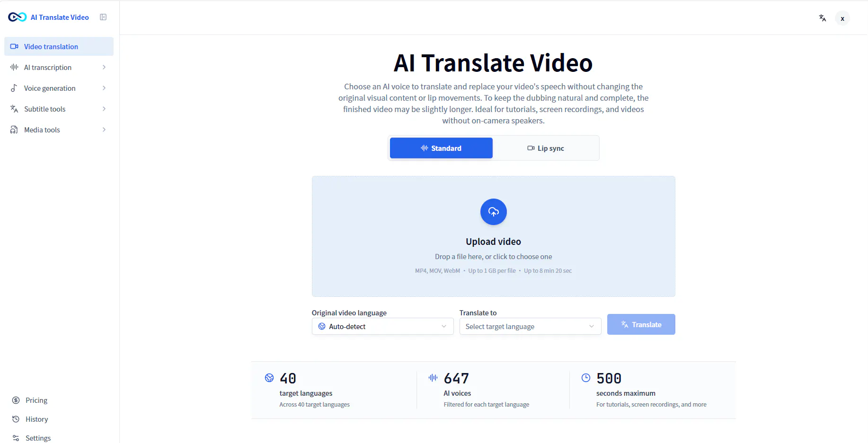Open the Settings page

coord(38,438)
